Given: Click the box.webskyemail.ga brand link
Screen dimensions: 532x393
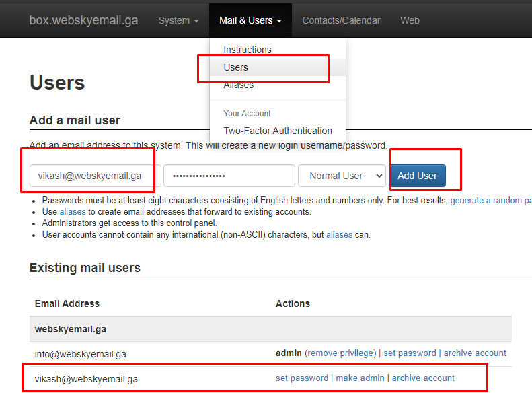Looking at the screenshot, I should pyautogui.click(x=83, y=20).
